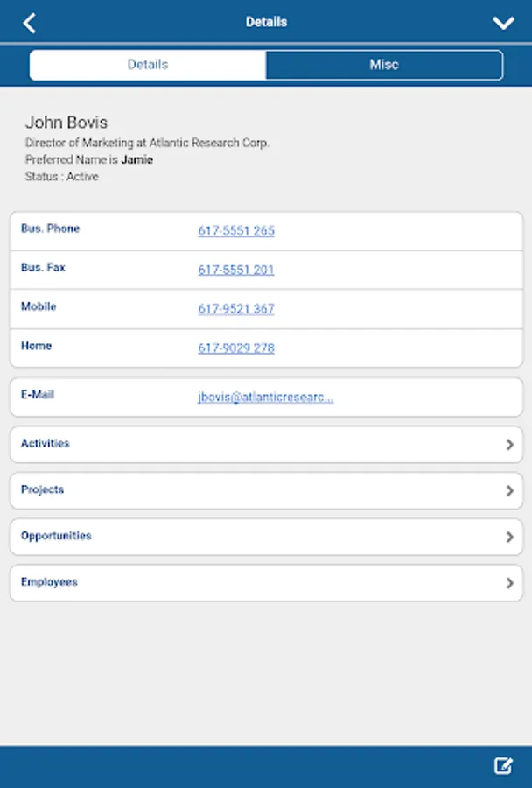Open the top-right dropdown chevron menu
The height and width of the screenshot is (788, 532).
pos(503,23)
